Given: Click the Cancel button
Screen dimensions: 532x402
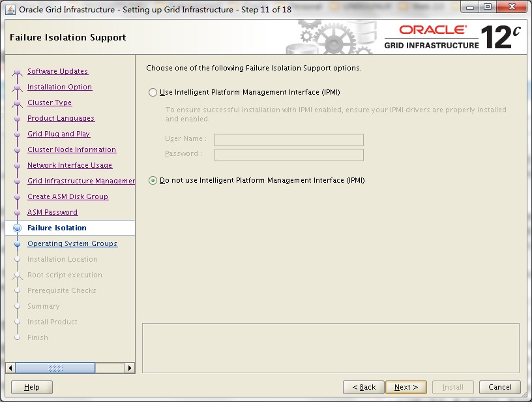Looking at the screenshot, I should [500, 387].
